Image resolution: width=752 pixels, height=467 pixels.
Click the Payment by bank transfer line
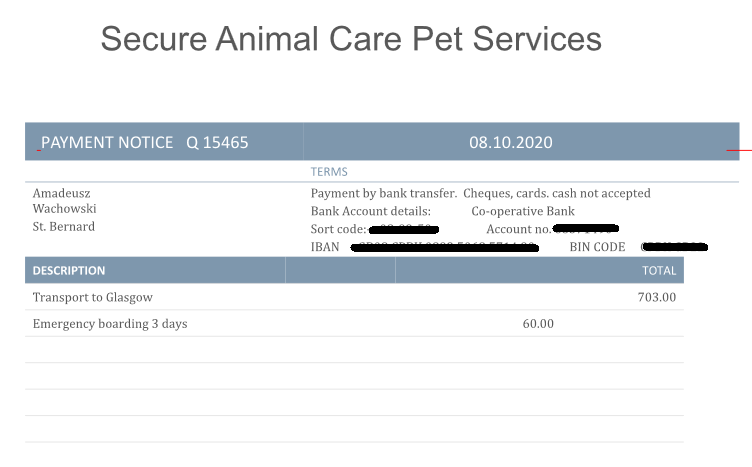click(x=481, y=193)
